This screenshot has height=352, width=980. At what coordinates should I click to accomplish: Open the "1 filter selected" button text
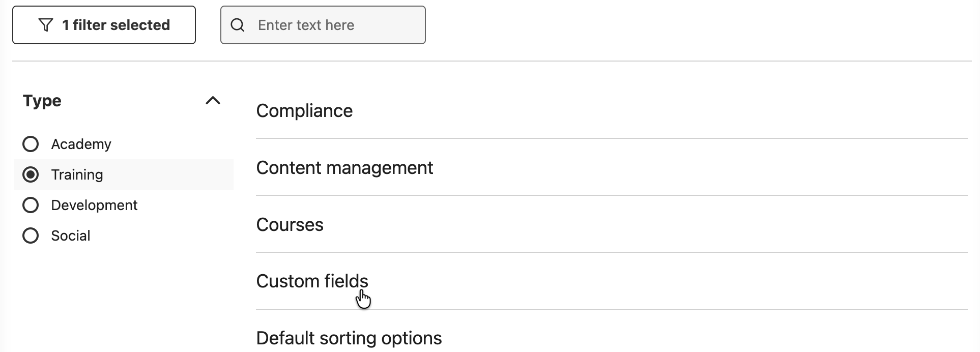pos(116,25)
